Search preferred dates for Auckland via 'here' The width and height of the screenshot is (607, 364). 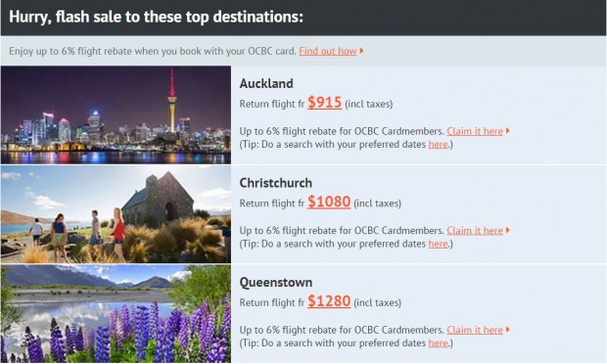click(x=438, y=144)
